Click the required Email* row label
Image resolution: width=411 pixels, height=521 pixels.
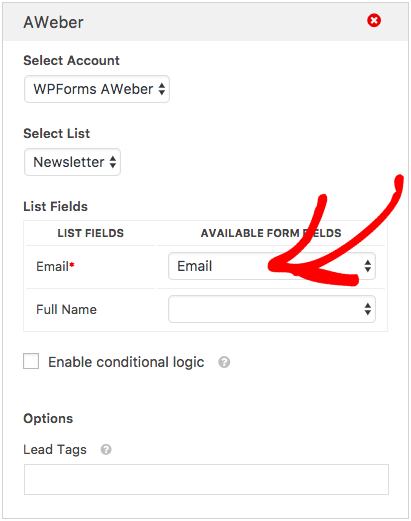55,266
